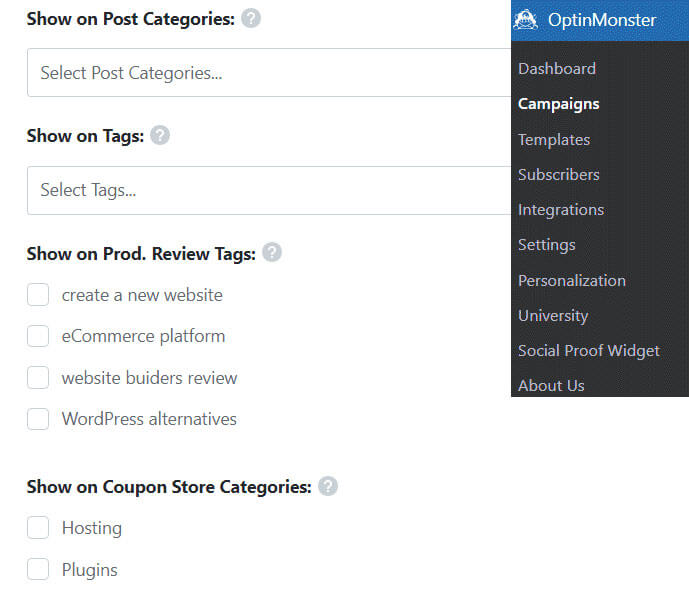Open help tooltip for Show on Post Categories
689x593 pixels.
pos(251,18)
